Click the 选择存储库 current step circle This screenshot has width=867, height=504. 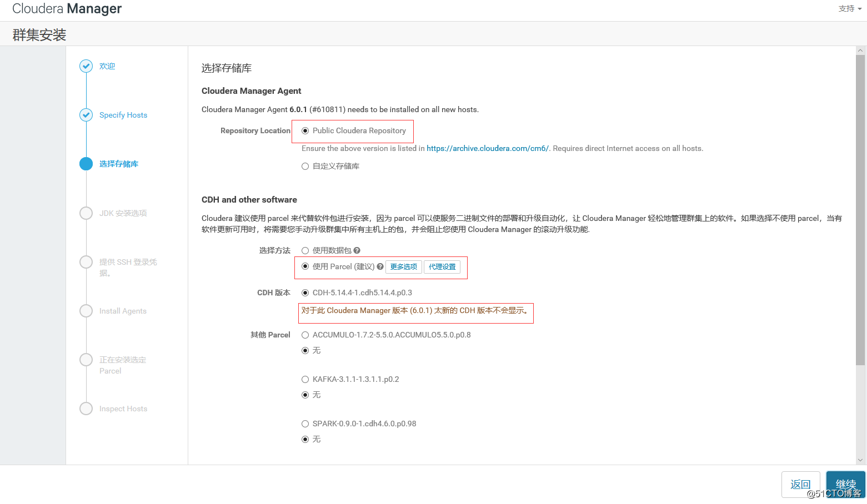click(86, 164)
